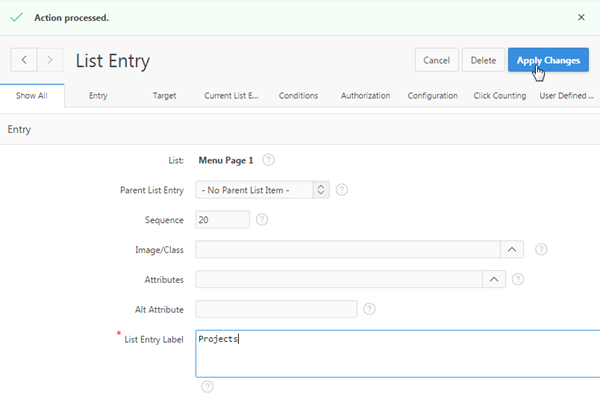600x400 pixels.
Task: Apply Changes to the list entry
Action: click(548, 60)
